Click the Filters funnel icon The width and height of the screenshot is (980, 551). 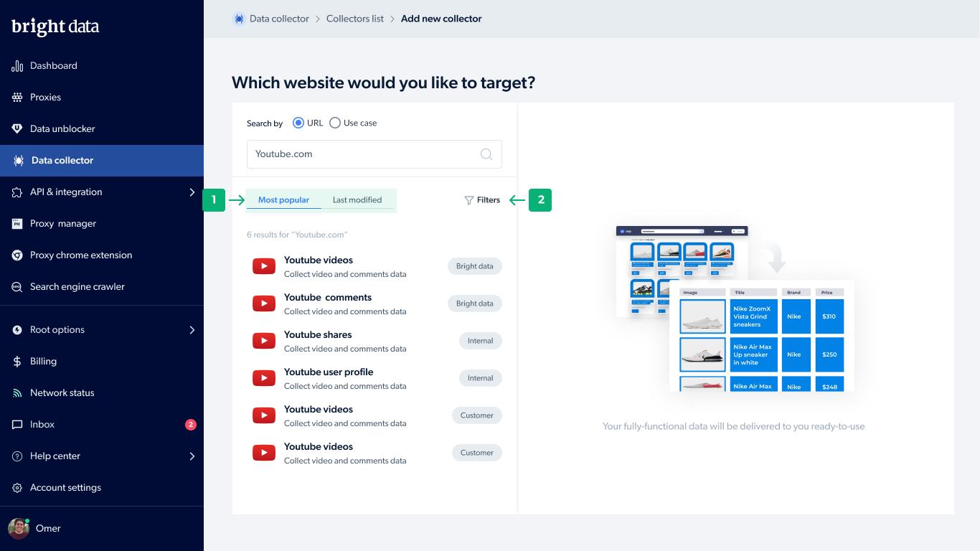coord(468,200)
